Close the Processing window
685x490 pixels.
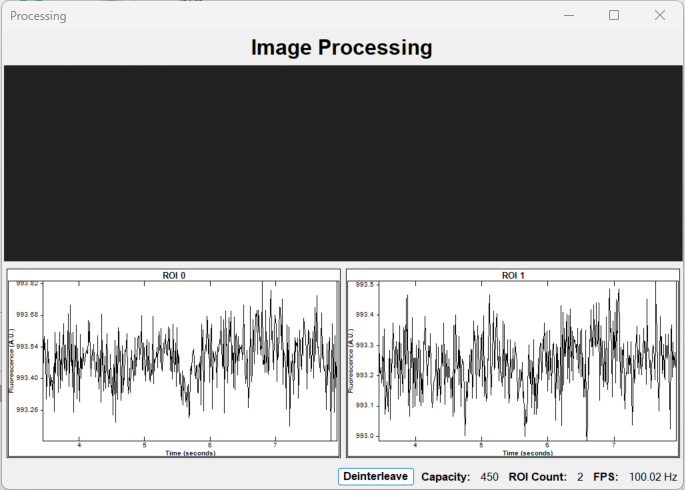[x=660, y=15]
